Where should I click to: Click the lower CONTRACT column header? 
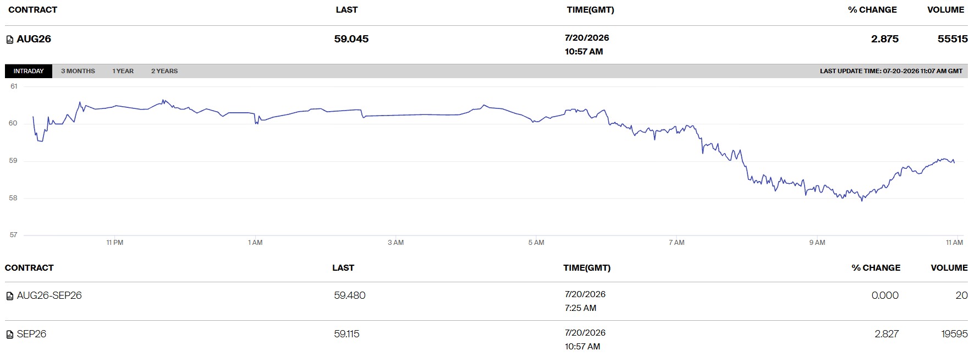click(29, 268)
